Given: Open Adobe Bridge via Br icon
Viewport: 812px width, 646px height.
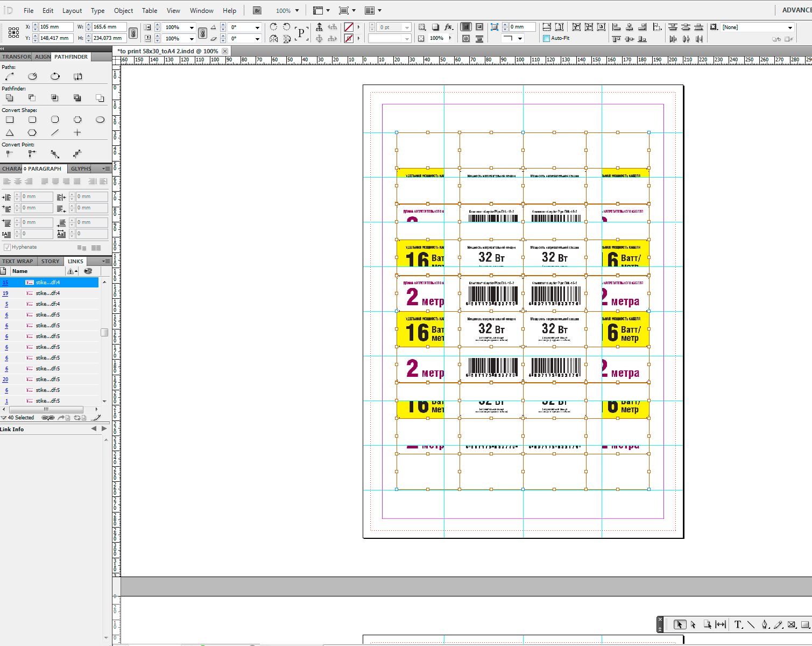Looking at the screenshot, I should pyautogui.click(x=257, y=10).
